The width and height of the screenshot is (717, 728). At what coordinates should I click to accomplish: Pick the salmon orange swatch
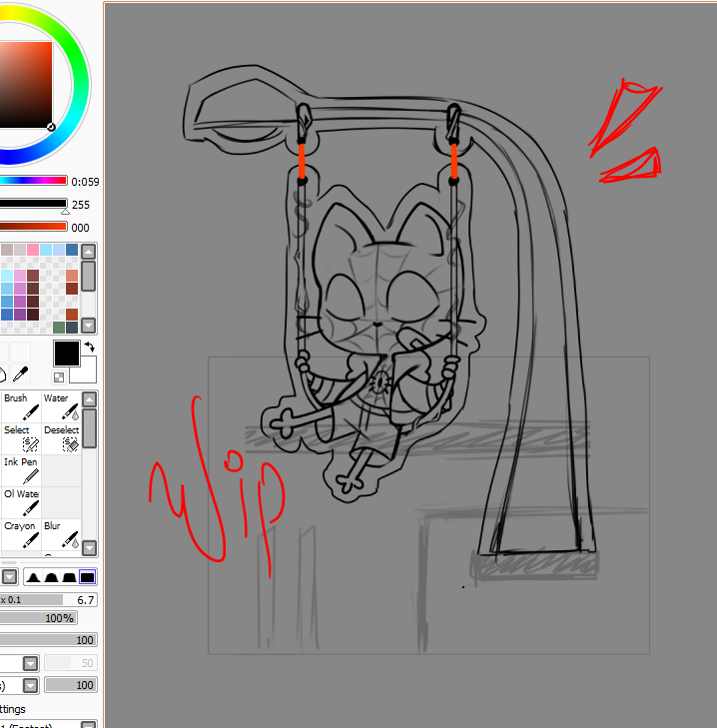[72, 276]
